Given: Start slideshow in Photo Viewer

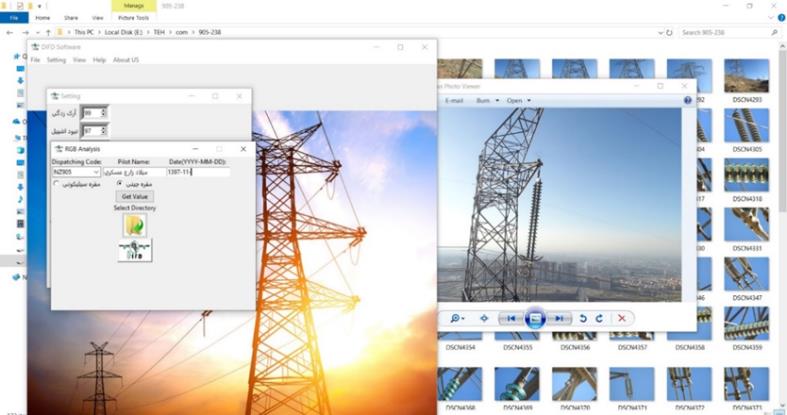Looking at the screenshot, I should click(x=535, y=318).
